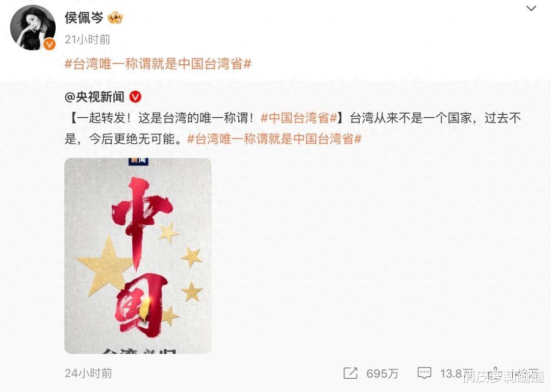The height and width of the screenshot is (392, 551).
Task: Open the top hashtag #台湾唯一称谓就是中国台湾省#
Action: pos(158,64)
